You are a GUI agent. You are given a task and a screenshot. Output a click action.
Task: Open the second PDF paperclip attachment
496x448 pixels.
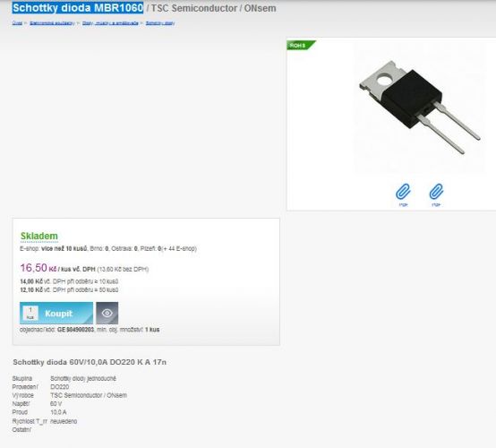436,194
